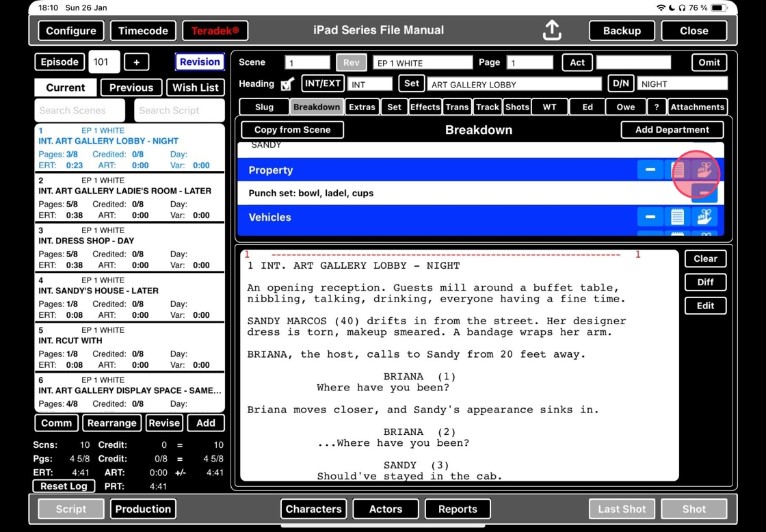This screenshot has width=766, height=532.
Task: Toggle the Omit scene button
Action: tap(709, 62)
